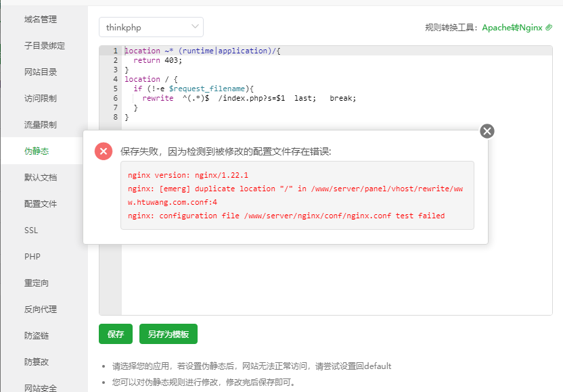
Task: Click the 'return 403;' code line
Action: coord(158,60)
